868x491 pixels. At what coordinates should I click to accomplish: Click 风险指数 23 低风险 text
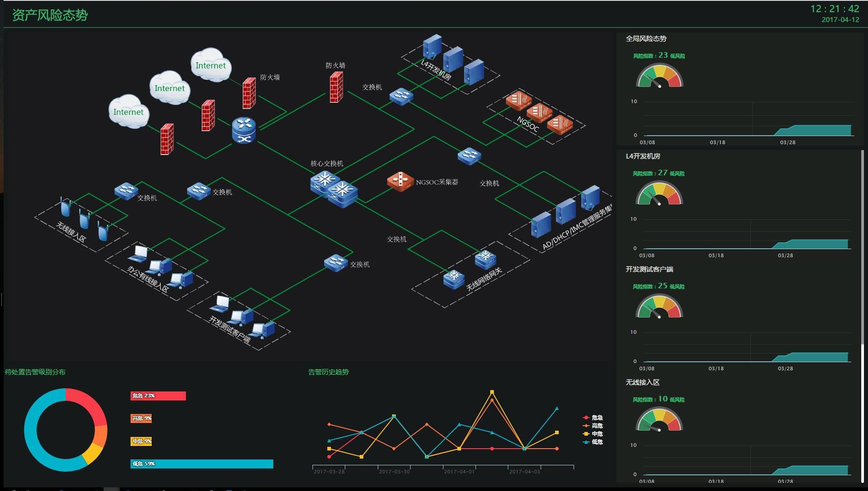click(x=659, y=55)
